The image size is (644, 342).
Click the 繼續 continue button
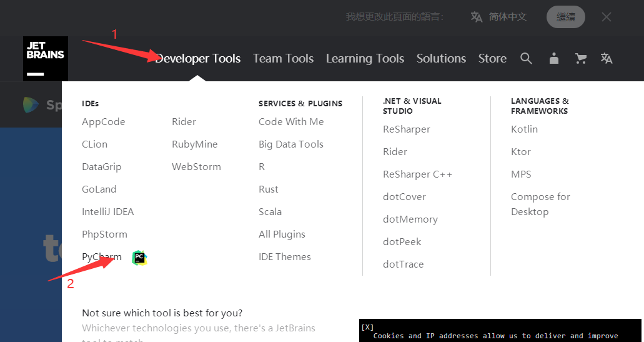[x=565, y=17]
